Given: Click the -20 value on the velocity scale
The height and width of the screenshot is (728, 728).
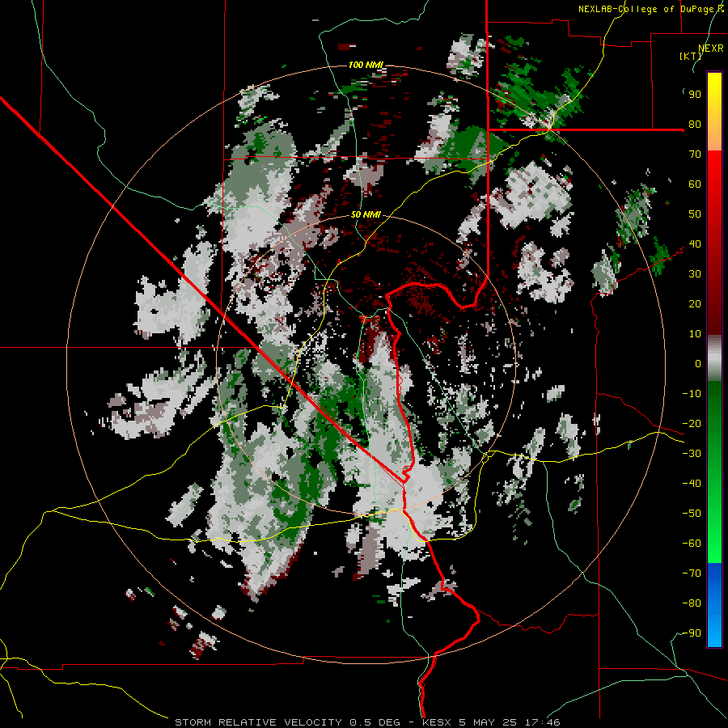Looking at the screenshot, I should [x=692, y=423].
